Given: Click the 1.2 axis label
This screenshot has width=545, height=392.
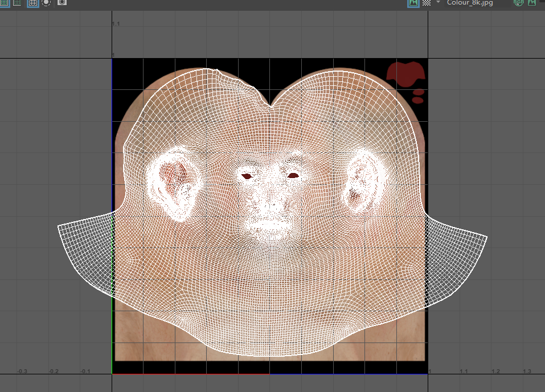Looking at the screenshot, I should 495,371.
